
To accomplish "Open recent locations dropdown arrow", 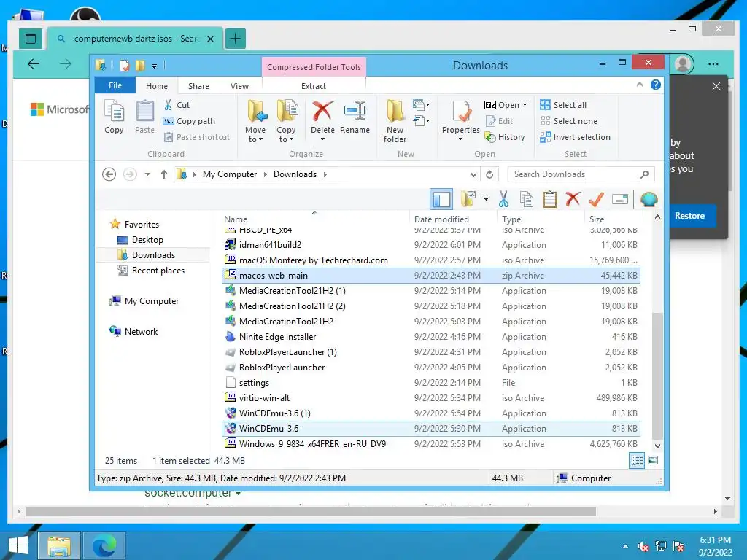I will (147, 174).
